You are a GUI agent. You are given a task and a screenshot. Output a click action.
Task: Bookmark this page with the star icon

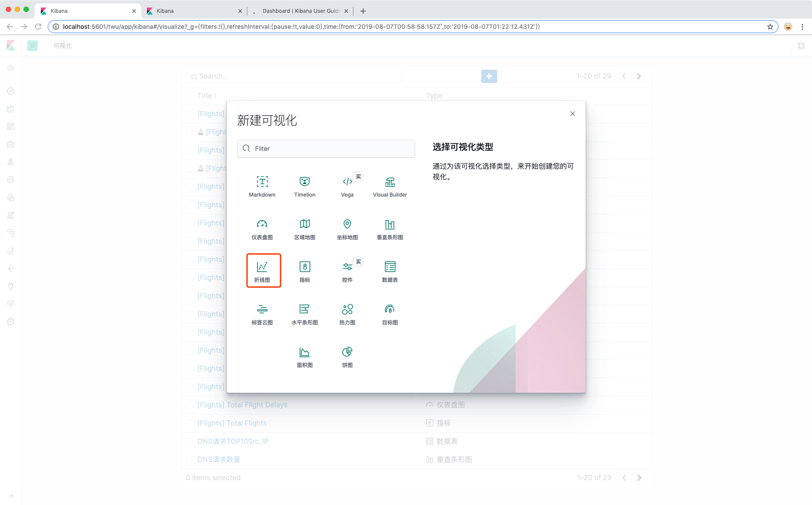[x=770, y=27]
